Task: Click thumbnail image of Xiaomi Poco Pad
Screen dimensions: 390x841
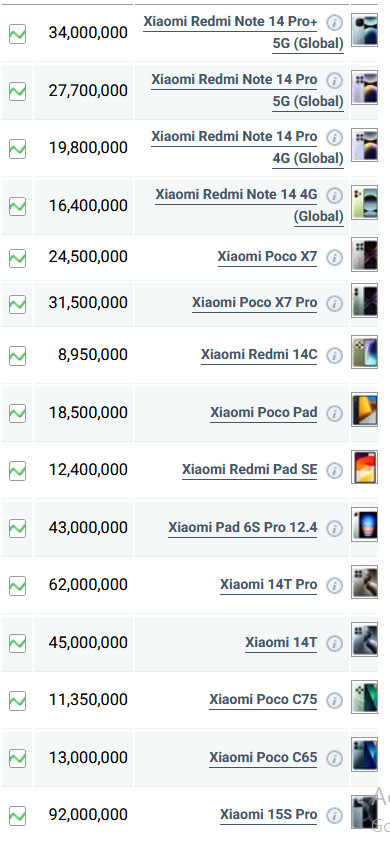Action: (364, 410)
